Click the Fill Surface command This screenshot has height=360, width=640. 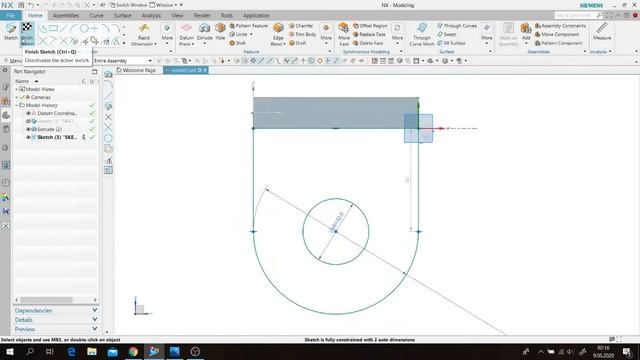click(x=451, y=43)
